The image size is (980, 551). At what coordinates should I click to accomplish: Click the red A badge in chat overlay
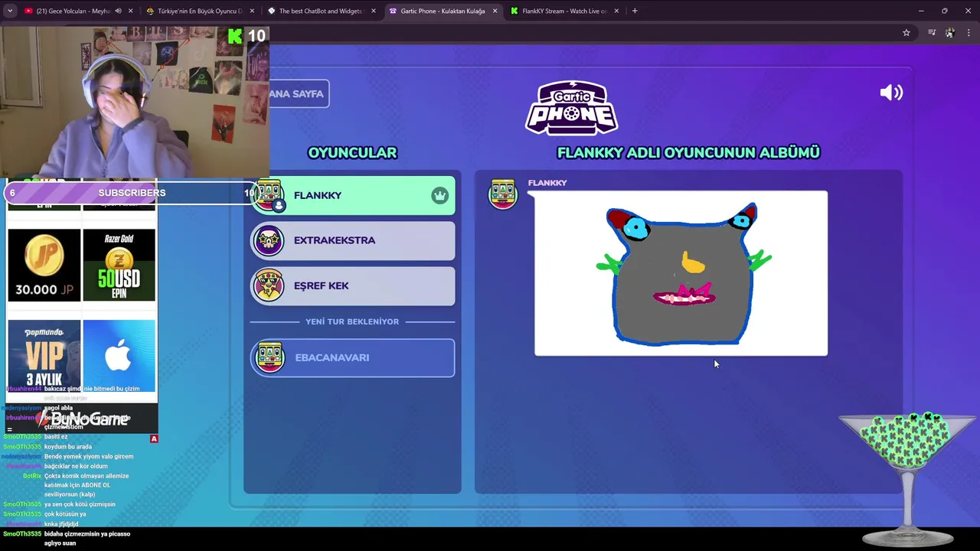(154, 439)
